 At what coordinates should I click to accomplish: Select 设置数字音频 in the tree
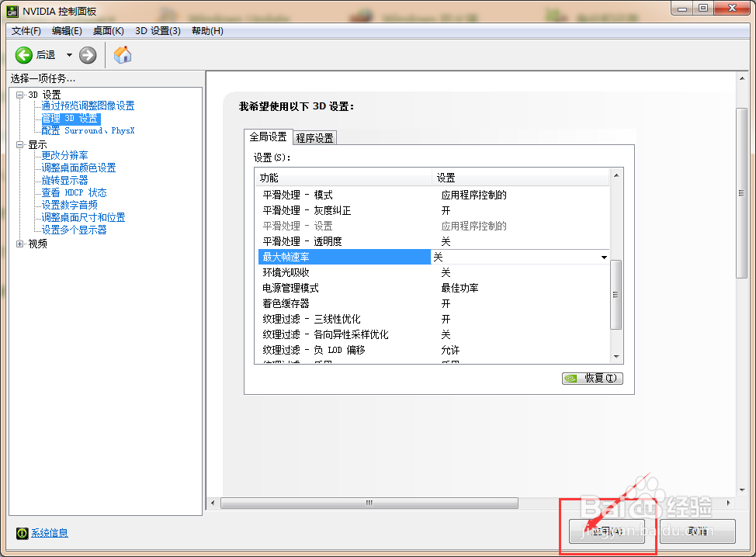pos(69,206)
